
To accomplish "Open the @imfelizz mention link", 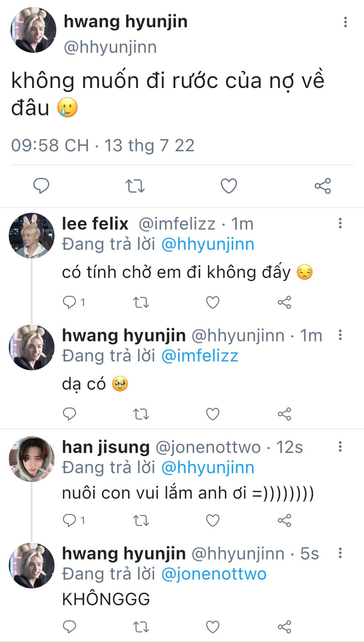I will click(200, 356).
